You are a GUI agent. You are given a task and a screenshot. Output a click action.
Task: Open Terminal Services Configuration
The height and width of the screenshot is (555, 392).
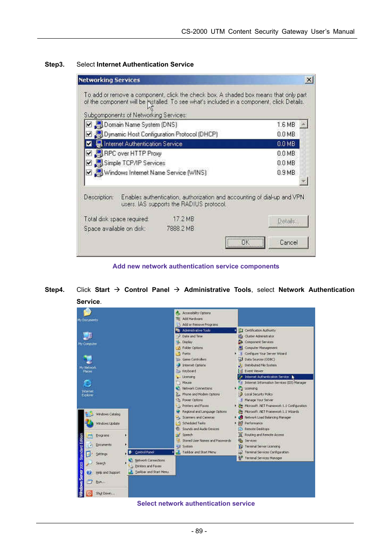pyautogui.click(x=275, y=452)
